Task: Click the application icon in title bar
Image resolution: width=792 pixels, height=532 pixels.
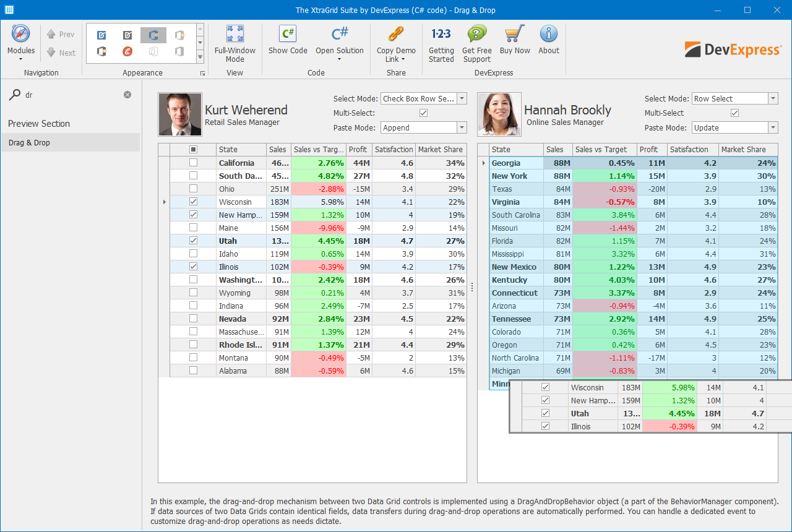Action: point(9,10)
